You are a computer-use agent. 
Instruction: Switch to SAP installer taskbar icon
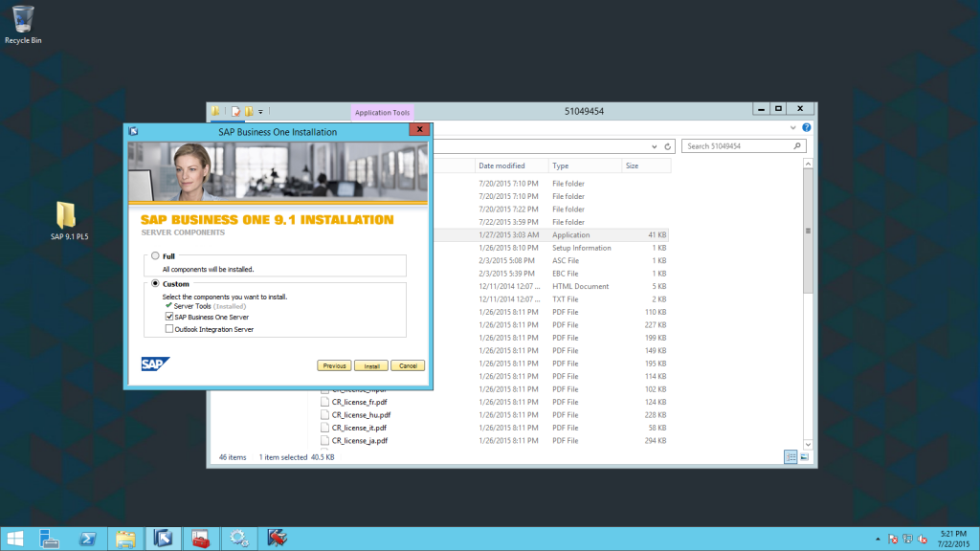coord(163,539)
